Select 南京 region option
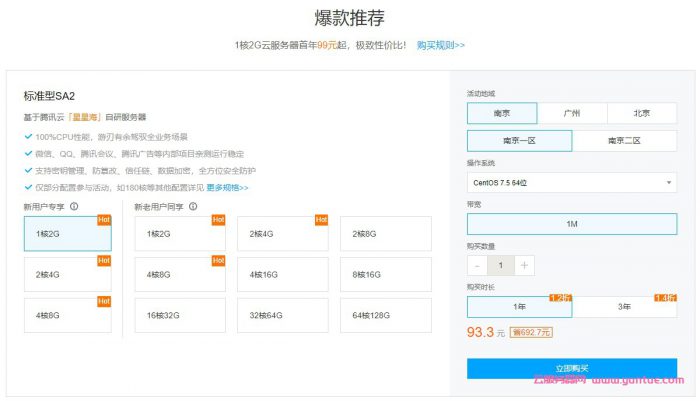Image resolution: width=700 pixels, height=401 pixels. click(501, 114)
